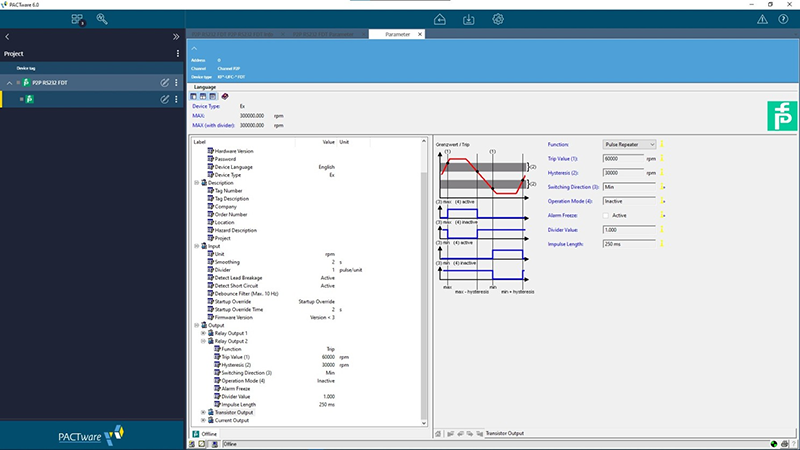Open the Function Pulse Repeater dropdown
The width and height of the screenshot is (800, 450).
[x=629, y=144]
